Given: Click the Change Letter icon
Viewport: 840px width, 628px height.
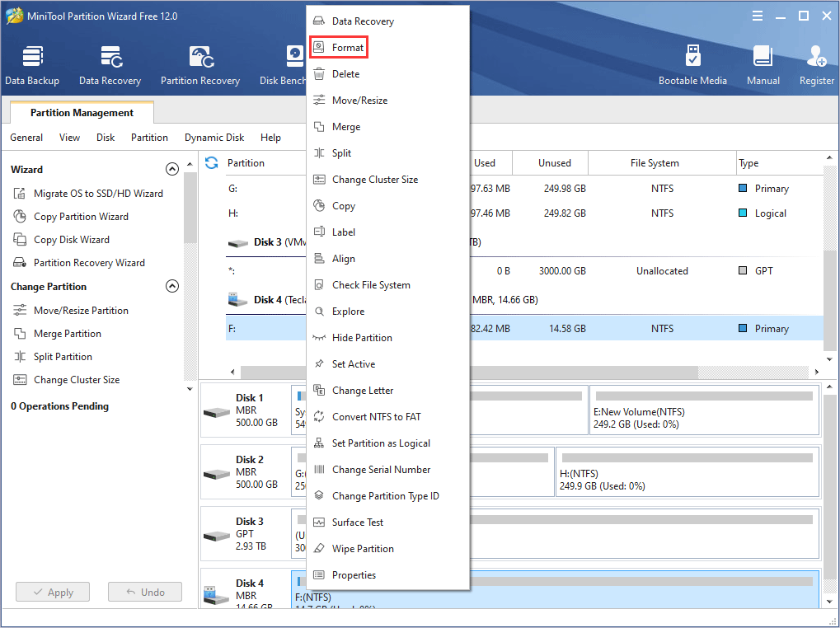Looking at the screenshot, I should click(x=319, y=391).
